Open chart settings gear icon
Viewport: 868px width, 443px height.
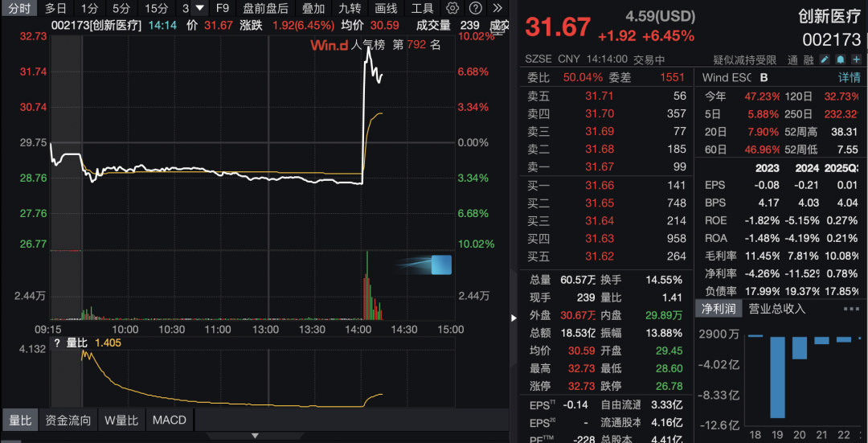[x=452, y=8]
